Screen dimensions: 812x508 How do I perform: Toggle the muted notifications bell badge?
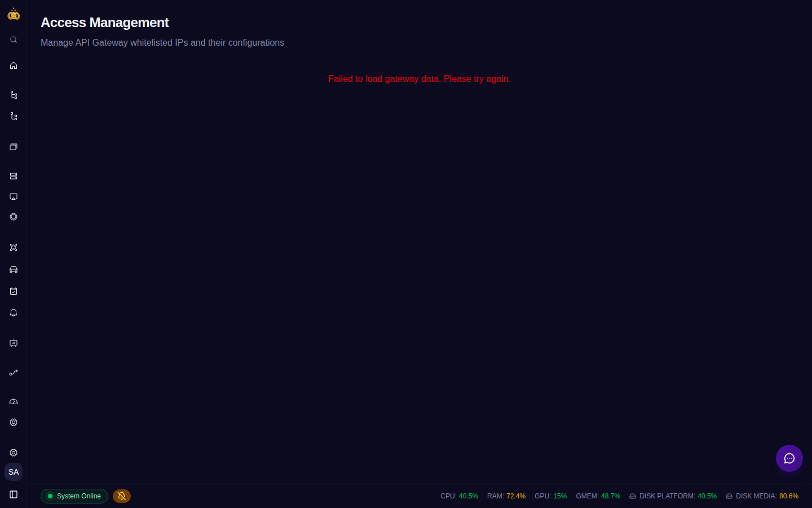[122, 496]
